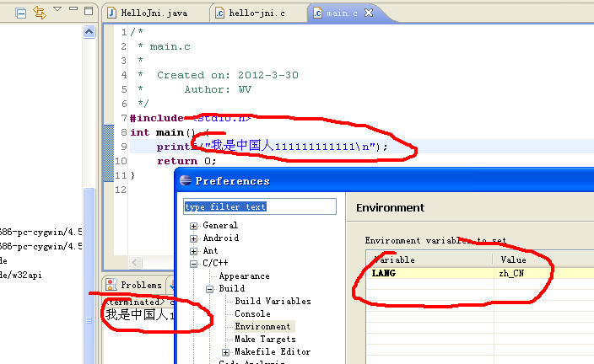Click the Variable column header
This screenshot has width=594, height=364.
pos(429,260)
